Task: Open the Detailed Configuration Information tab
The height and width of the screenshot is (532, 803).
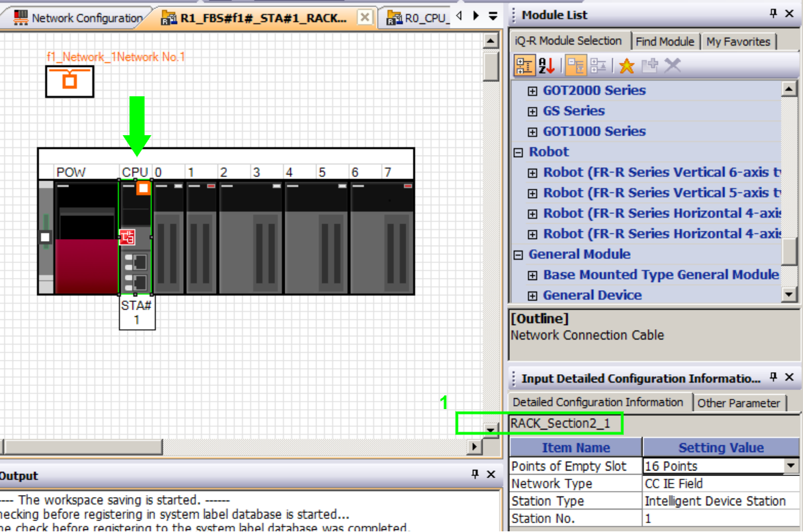Action: tap(598, 402)
